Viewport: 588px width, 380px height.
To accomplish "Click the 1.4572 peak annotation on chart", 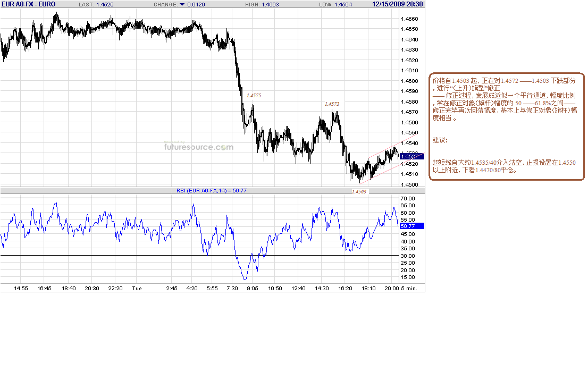I will [332, 104].
